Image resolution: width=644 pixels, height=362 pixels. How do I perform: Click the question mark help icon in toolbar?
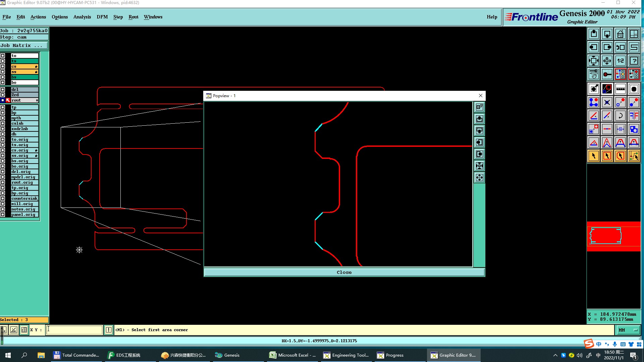[x=634, y=61]
